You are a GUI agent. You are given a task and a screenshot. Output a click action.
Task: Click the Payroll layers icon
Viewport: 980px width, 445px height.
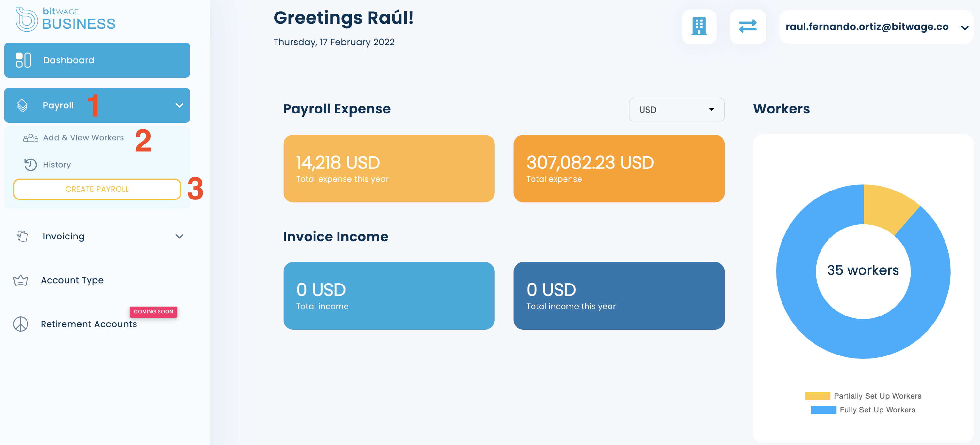[23, 105]
